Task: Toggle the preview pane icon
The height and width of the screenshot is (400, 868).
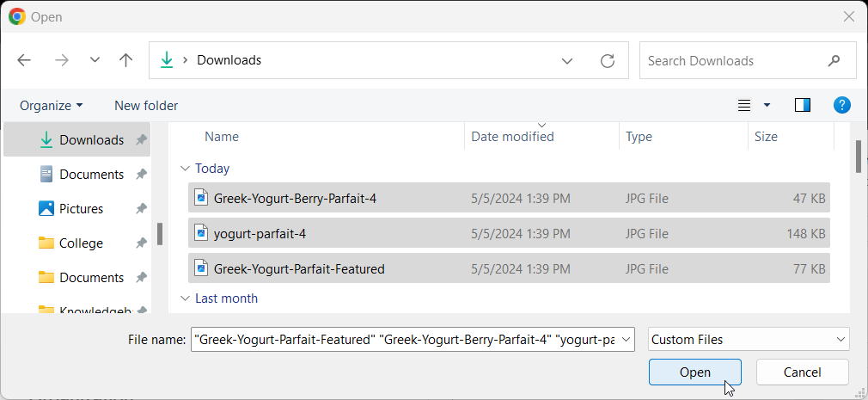Action: (803, 105)
